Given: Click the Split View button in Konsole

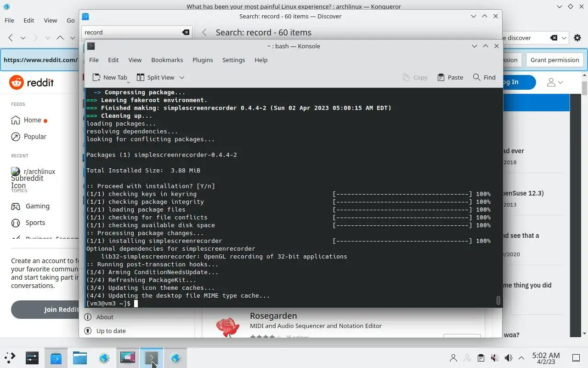Looking at the screenshot, I should pos(156,77).
